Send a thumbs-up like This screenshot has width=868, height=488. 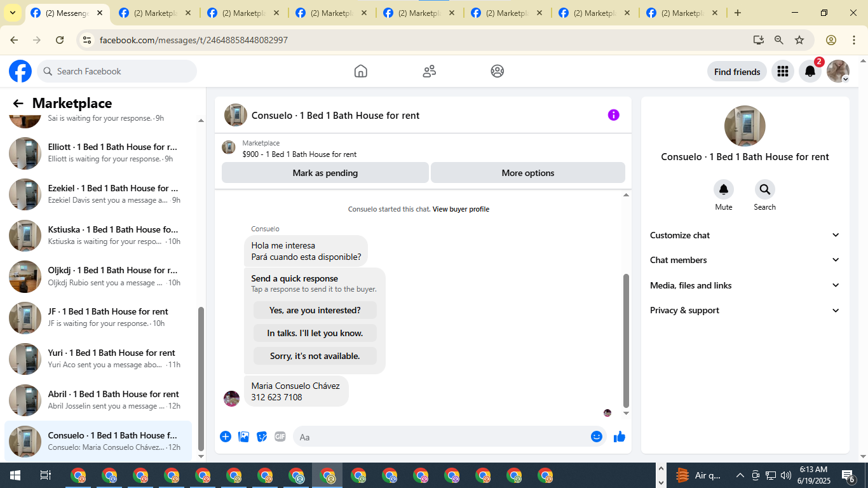620,437
